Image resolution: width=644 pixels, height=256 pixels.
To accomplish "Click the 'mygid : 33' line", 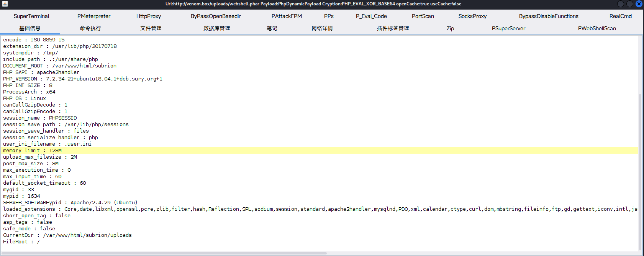I will (x=18, y=190).
